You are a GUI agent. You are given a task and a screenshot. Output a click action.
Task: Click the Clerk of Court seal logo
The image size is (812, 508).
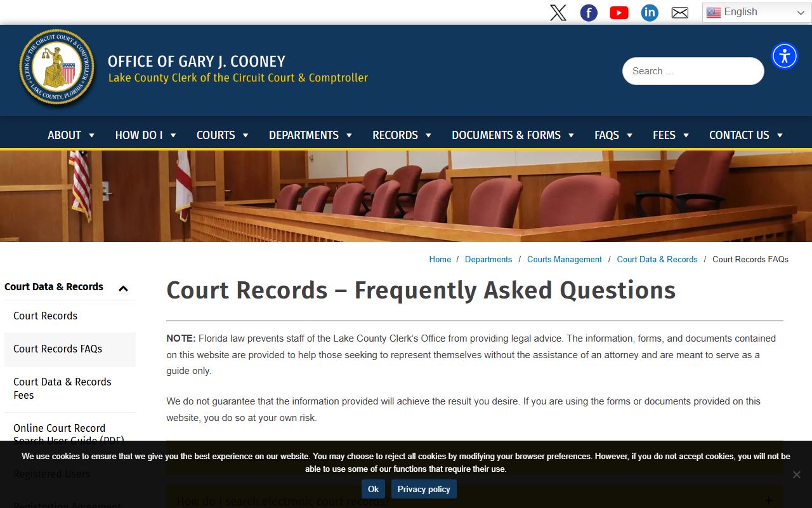(x=57, y=69)
